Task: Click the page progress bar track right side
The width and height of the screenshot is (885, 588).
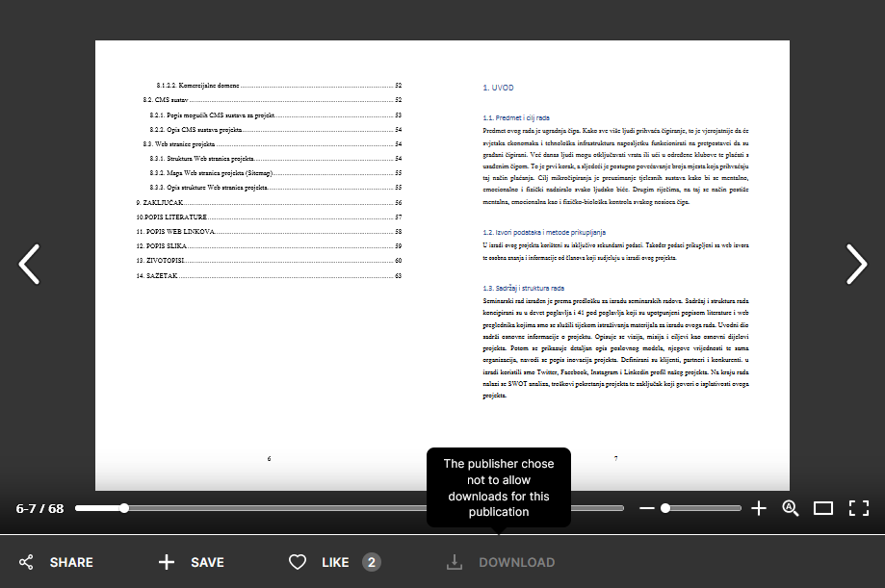Action: tap(597, 508)
